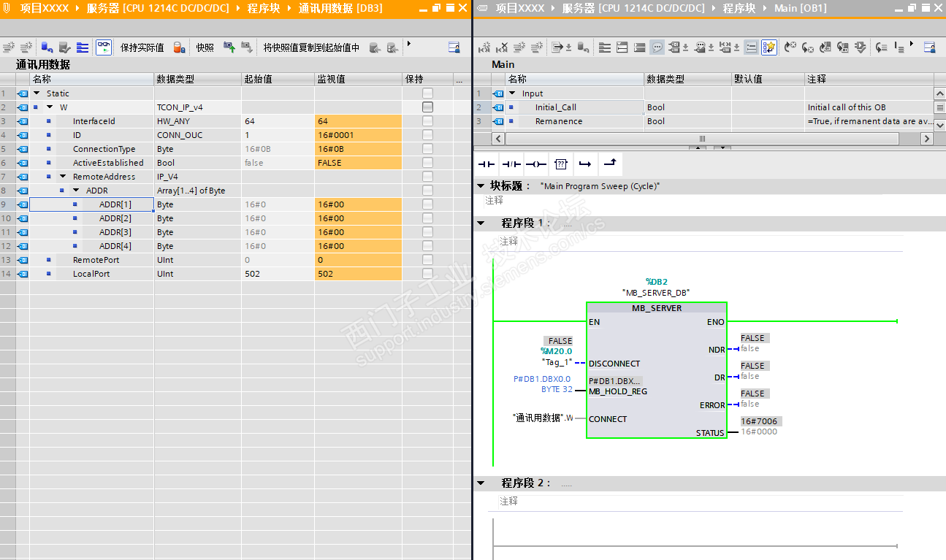Image resolution: width=946 pixels, height=560 pixels.
Task: Insert an empty box instruction
Action: tap(560, 164)
